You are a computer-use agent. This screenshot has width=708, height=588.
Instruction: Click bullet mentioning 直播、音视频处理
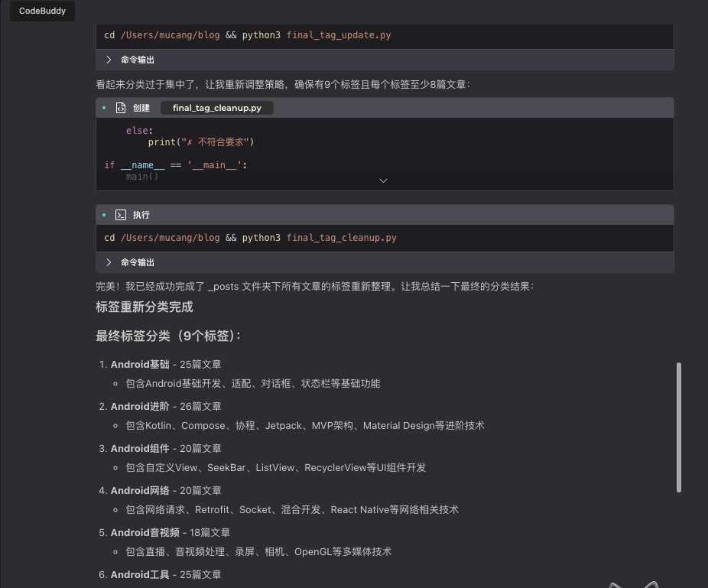[x=258, y=551]
